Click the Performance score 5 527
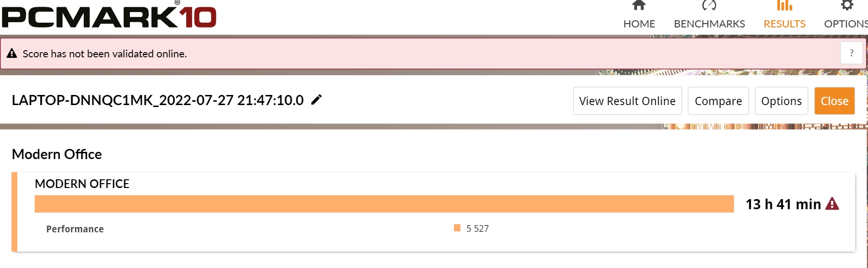The image size is (868, 268). pyautogui.click(x=477, y=228)
